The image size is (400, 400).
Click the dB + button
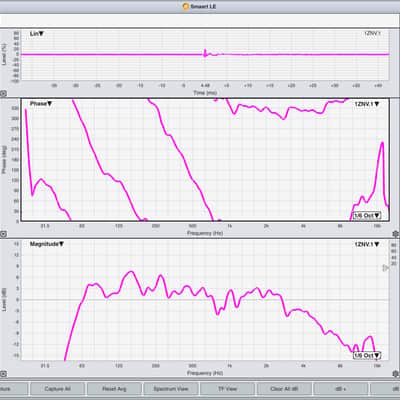click(341, 389)
